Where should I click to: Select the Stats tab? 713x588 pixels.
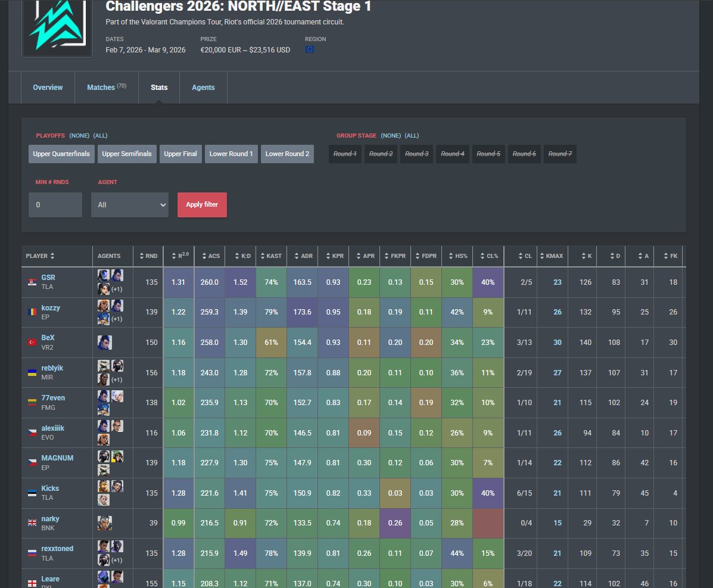pos(159,88)
